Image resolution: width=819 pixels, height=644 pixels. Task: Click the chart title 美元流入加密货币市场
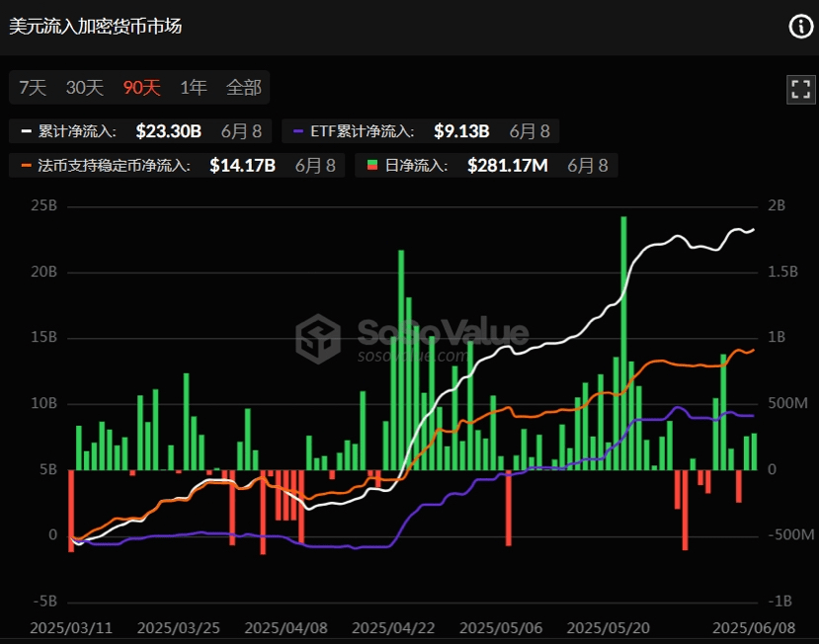tap(95, 26)
